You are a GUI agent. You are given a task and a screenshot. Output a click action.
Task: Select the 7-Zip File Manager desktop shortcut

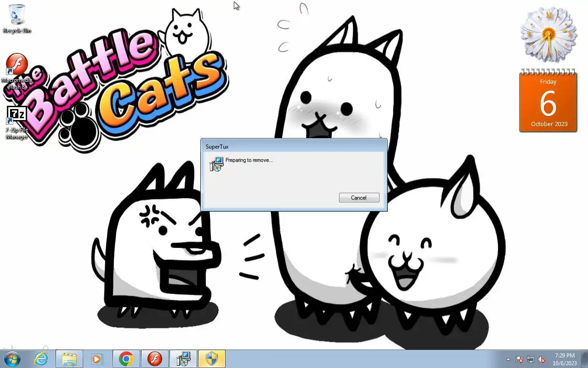pyautogui.click(x=17, y=122)
